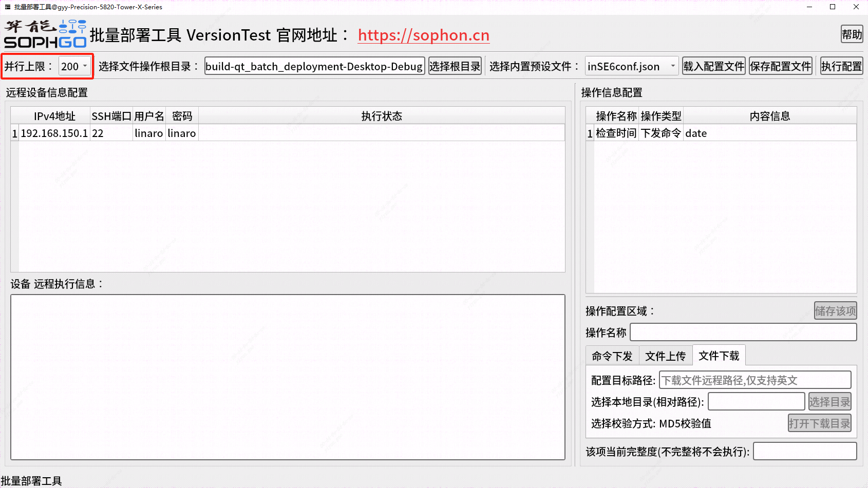Save settings with 保存配置文件 button
868x488 pixels.
coord(780,66)
